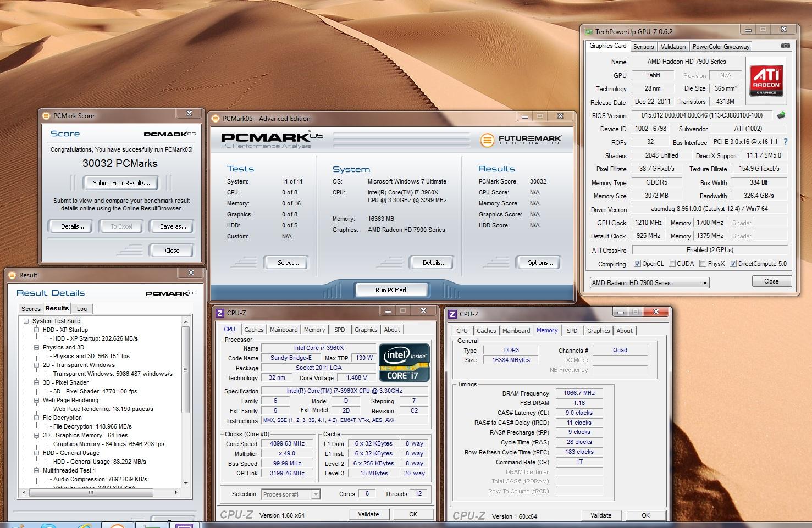Collapse the HDD - General Usage node
The height and width of the screenshot is (528, 812).
pyautogui.click(x=37, y=453)
